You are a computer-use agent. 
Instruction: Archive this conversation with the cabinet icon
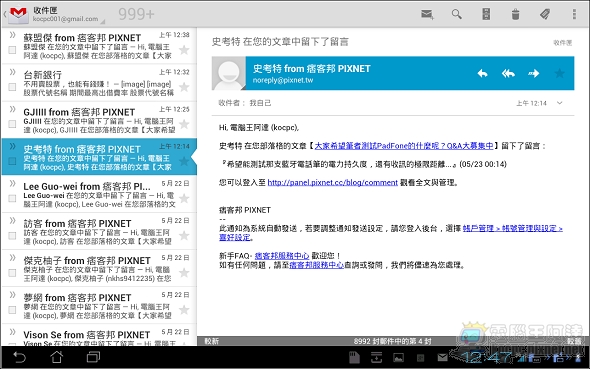(486, 14)
